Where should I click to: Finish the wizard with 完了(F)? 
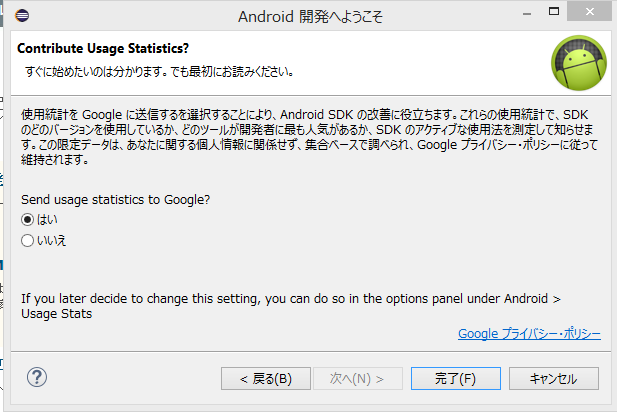tap(456, 379)
